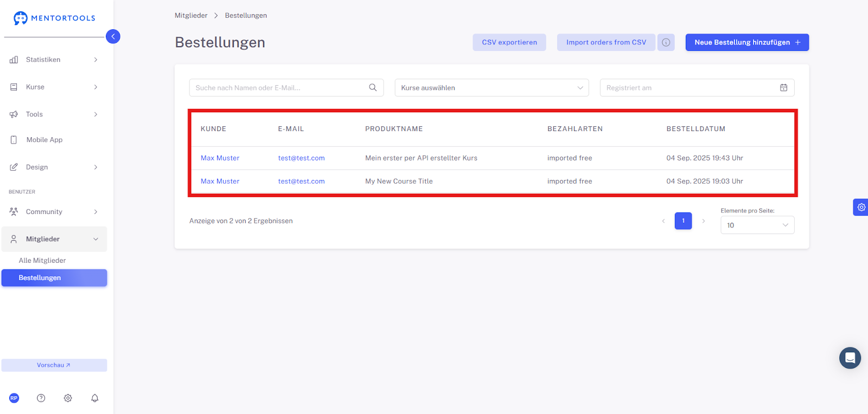The image size is (868, 414).
Task: Click the E-MAIL column header
Action: 291,129
